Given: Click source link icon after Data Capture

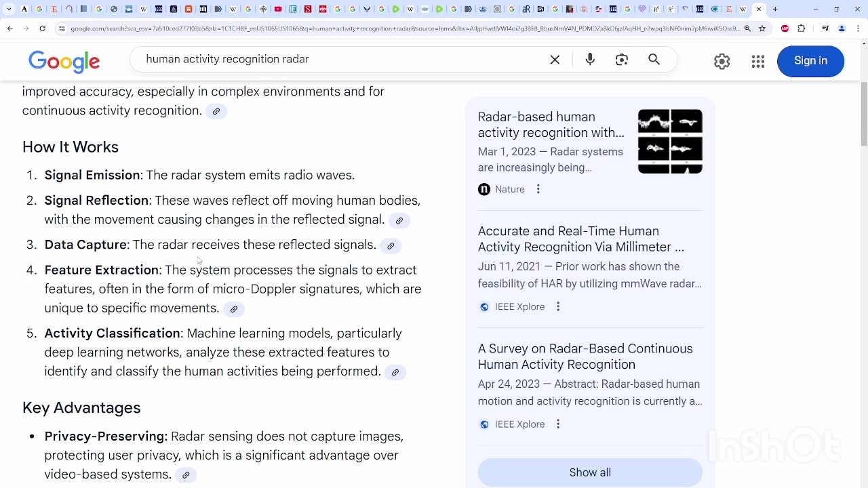Looking at the screenshot, I should tap(391, 246).
